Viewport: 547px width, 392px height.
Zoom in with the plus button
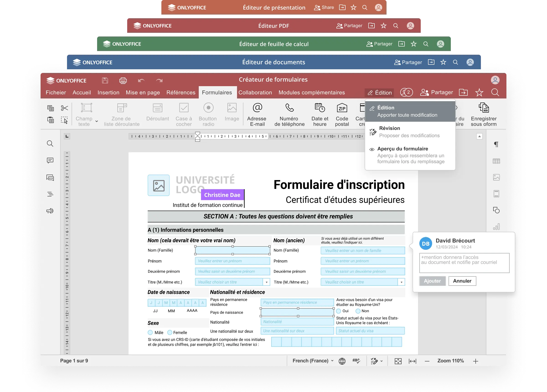[475, 361]
